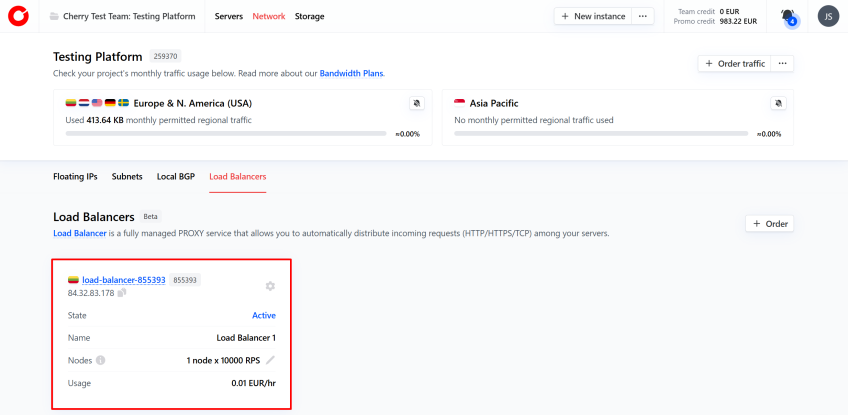Open the JS user avatar menu
This screenshot has height=415, width=848.
pyautogui.click(x=828, y=16)
